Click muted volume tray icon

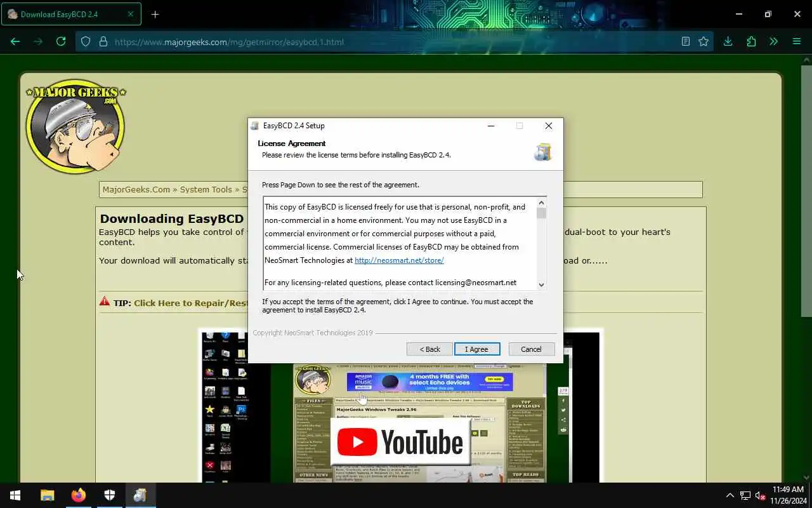761,495
